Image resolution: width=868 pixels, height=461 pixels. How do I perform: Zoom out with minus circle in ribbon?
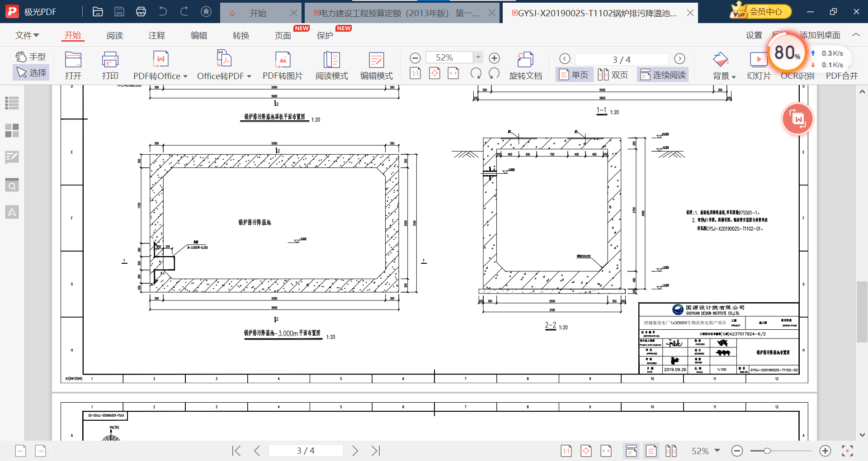[x=415, y=58]
